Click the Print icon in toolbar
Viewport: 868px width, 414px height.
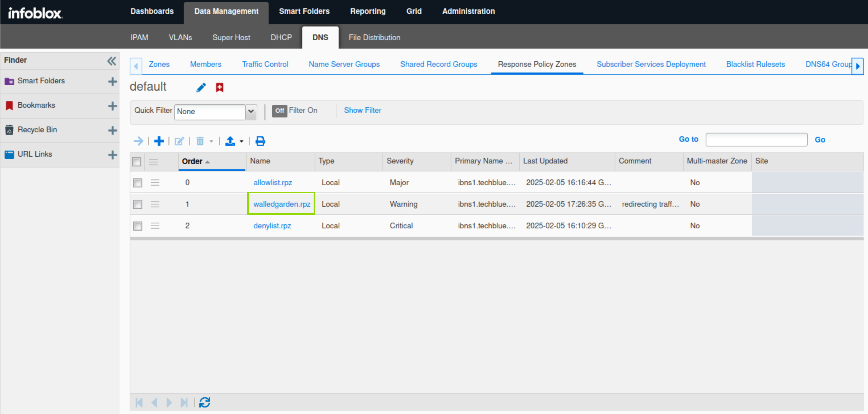[260, 141]
